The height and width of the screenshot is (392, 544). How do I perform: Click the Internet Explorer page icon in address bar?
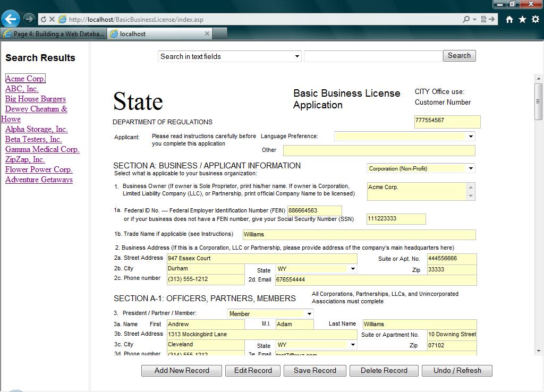pyautogui.click(x=63, y=20)
